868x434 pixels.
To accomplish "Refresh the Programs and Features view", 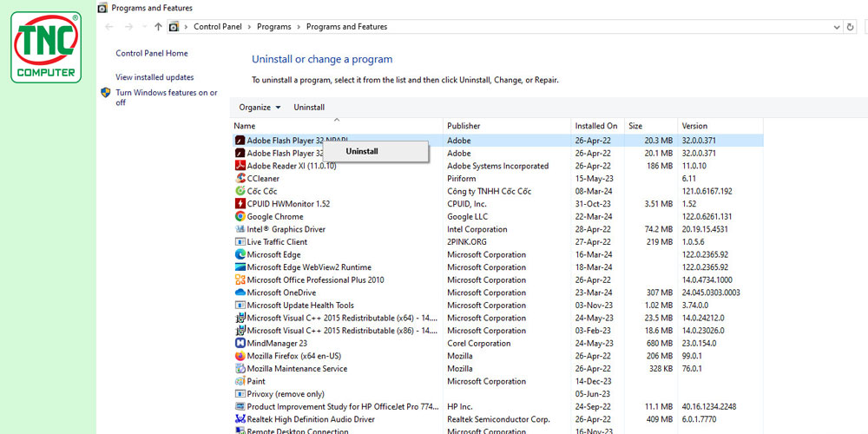I will pyautogui.click(x=851, y=27).
